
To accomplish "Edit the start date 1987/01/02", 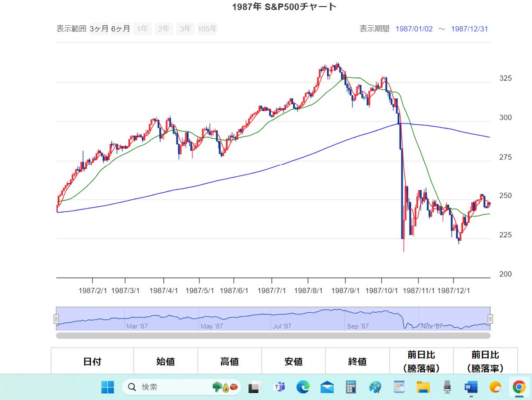I will click(x=414, y=29).
